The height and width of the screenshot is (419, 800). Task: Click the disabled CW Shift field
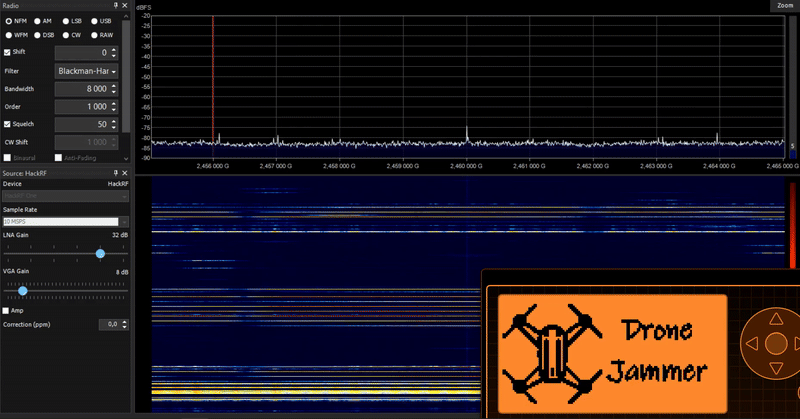coord(86,142)
